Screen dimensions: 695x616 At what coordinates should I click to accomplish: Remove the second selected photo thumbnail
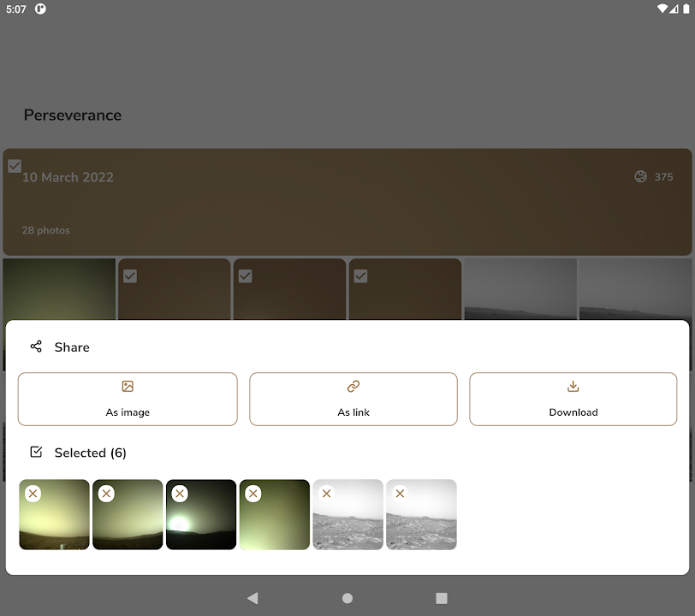pos(106,494)
